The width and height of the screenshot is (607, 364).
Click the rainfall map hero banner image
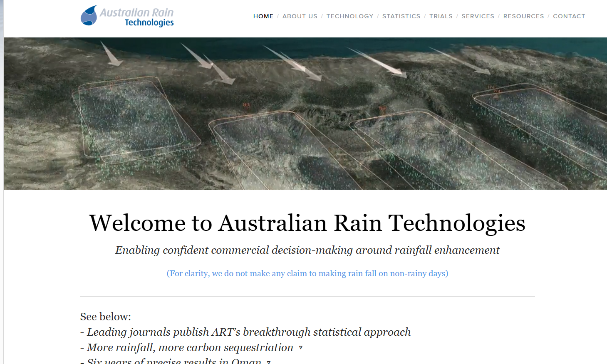coord(305,114)
